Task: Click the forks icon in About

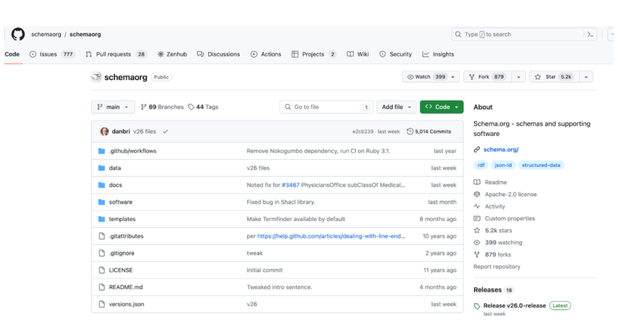Action: [477, 255]
